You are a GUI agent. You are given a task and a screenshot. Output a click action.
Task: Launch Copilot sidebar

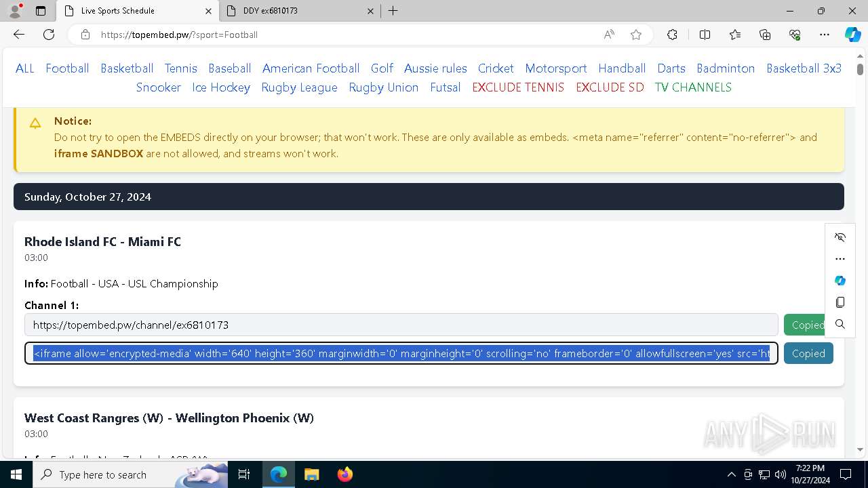click(x=852, y=35)
